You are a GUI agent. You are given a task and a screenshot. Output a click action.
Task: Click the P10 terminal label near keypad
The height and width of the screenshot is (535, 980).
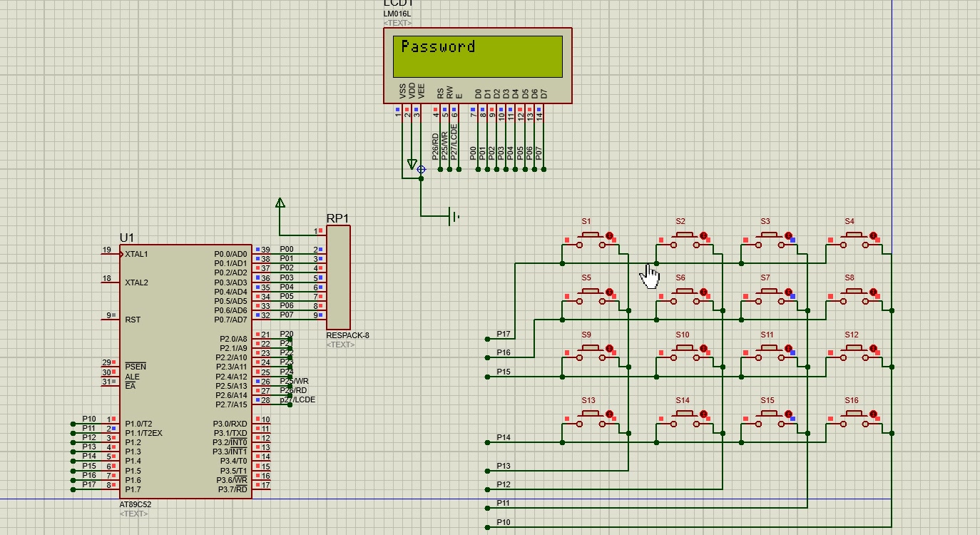click(x=504, y=523)
